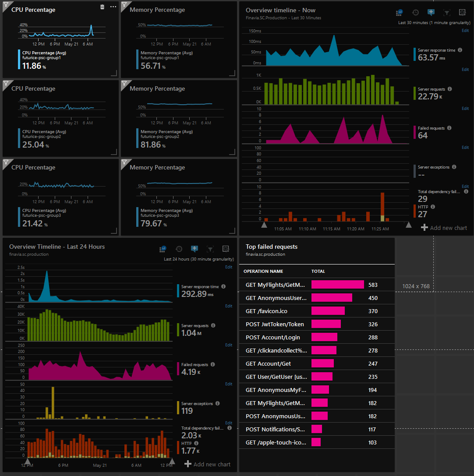Click filter icon on group2 CPU Percentage tile
The height and width of the screenshot is (476, 474).
(6, 84)
